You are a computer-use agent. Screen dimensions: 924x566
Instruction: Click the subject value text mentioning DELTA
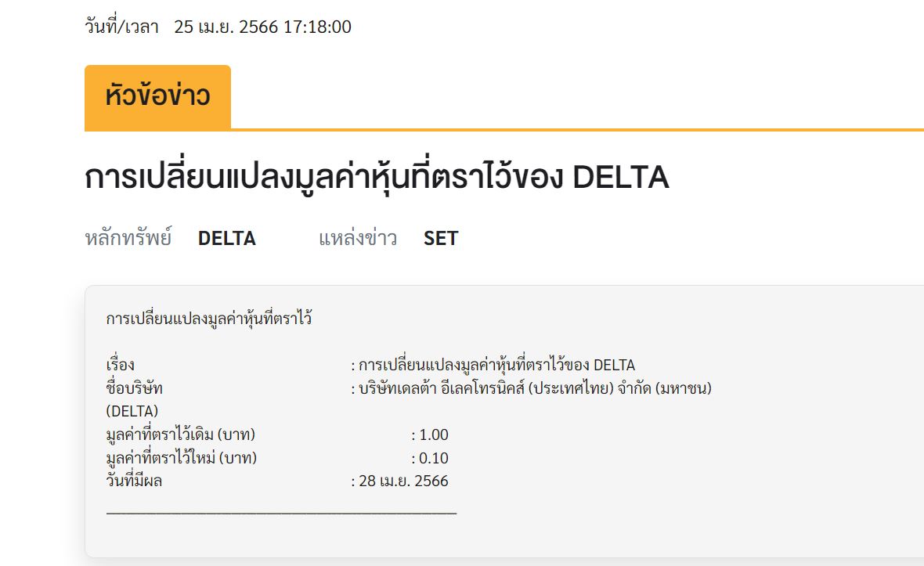click(x=496, y=365)
